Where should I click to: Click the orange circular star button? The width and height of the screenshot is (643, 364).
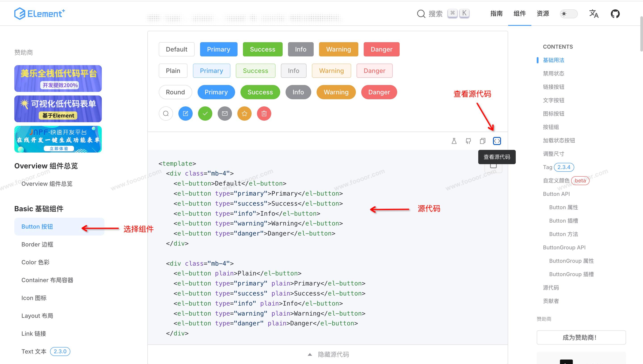click(x=244, y=114)
